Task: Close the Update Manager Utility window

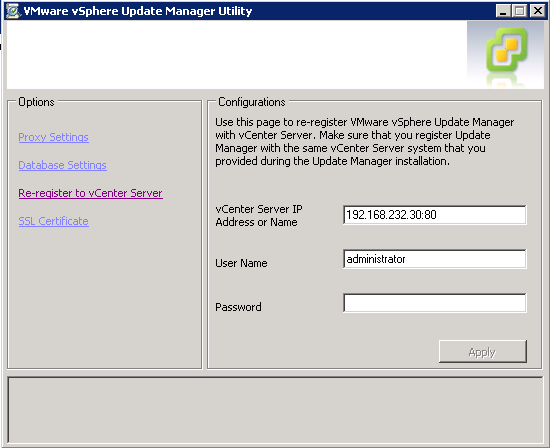Action: click(x=537, y=11)
